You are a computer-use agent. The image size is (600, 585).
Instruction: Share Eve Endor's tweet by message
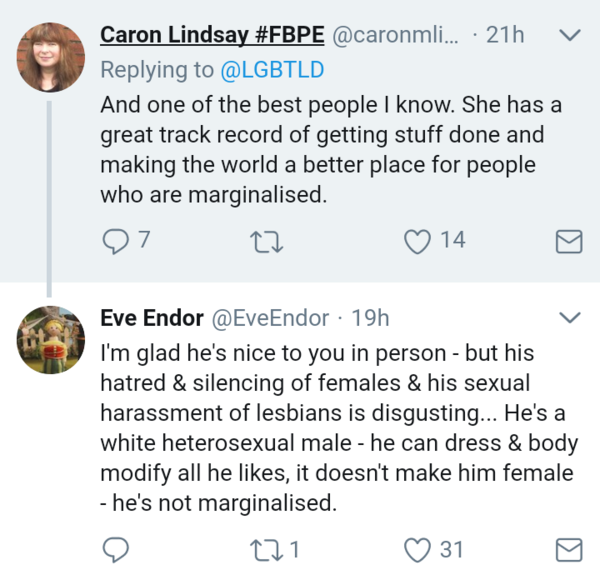coord(568,548)
